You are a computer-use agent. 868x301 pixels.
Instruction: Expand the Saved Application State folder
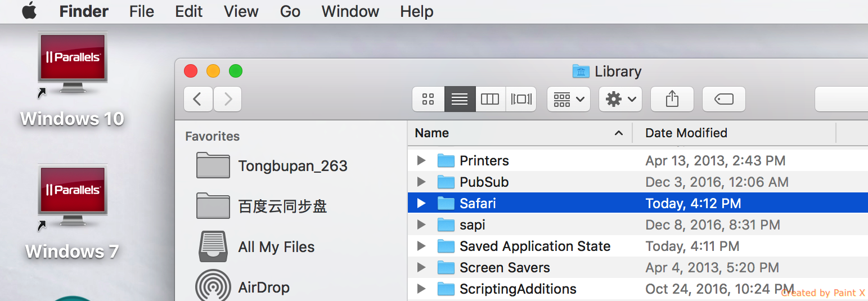pyautogui.click(x=421, y=246)
